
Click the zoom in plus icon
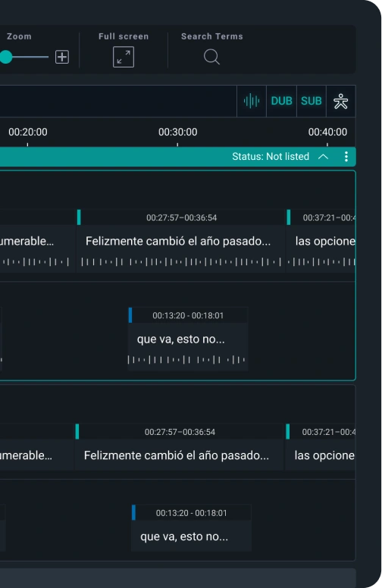[x=62, y=57]
